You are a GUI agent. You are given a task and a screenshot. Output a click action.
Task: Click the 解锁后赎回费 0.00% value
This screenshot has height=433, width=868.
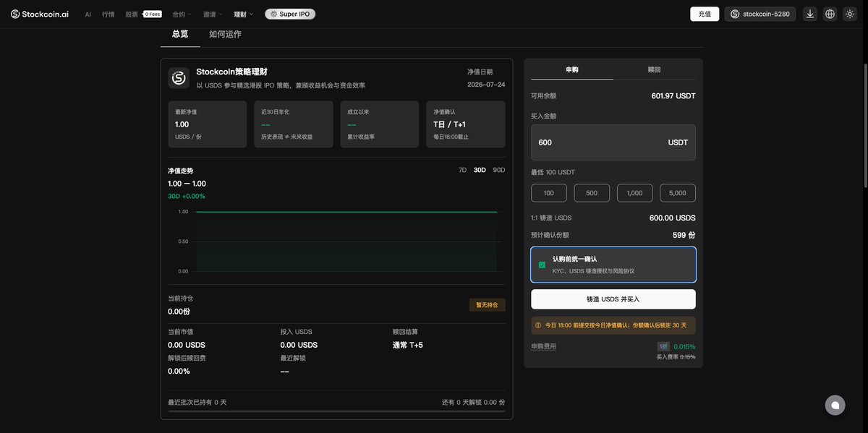tap(179, 371)
